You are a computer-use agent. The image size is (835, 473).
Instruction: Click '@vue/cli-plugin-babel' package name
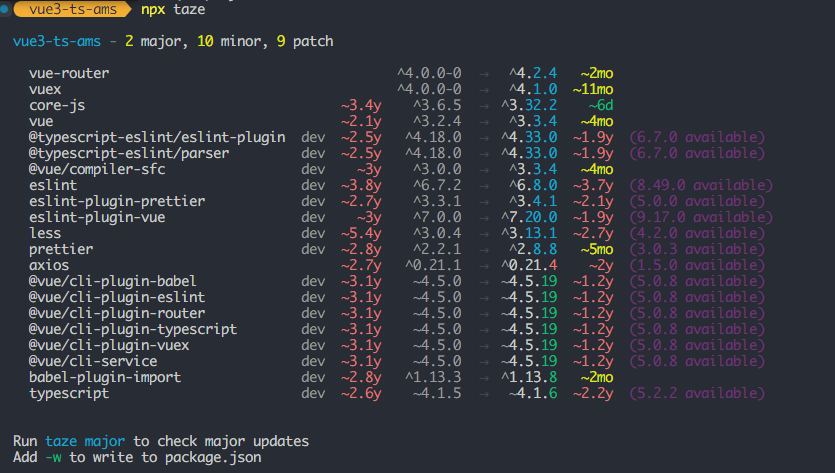(113, 281)
